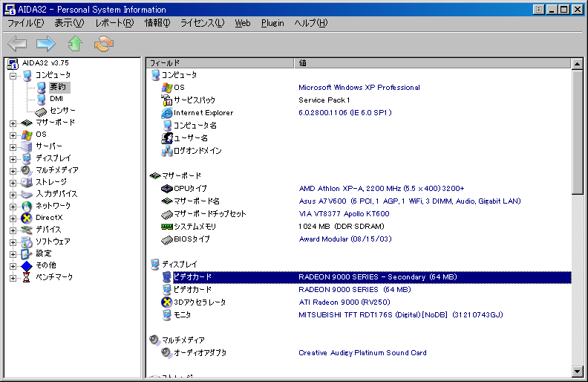Screen dimensions: 588x382
Task: Click the OS tree icon in sidebar
Action: [27, 135]
